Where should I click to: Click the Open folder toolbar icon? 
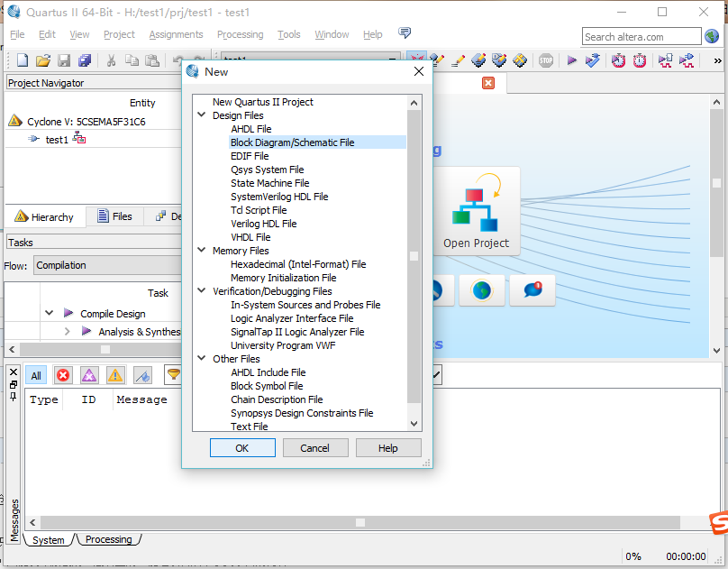[42, 60]
